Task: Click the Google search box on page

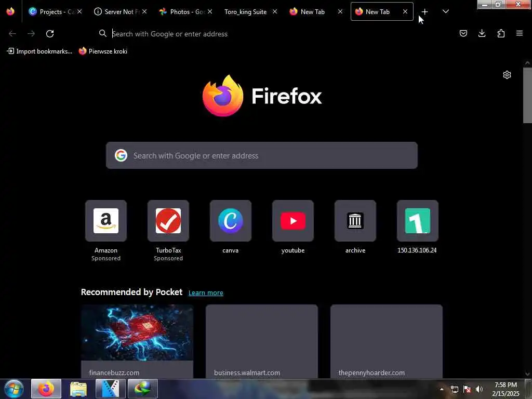Action: tap(262, 155)
